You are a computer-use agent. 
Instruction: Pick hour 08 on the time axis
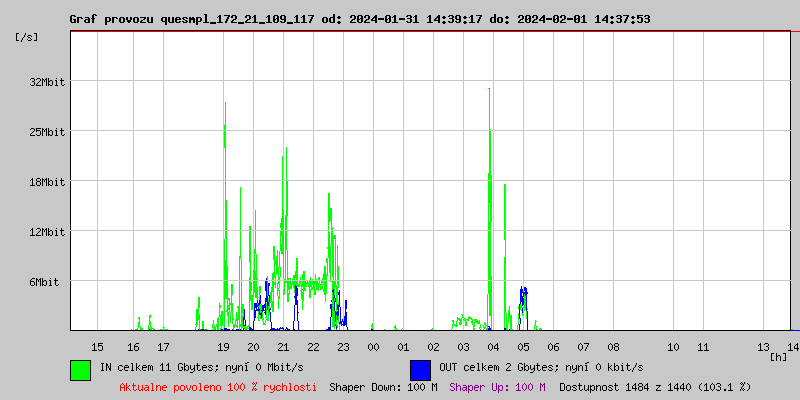[613, 346]
